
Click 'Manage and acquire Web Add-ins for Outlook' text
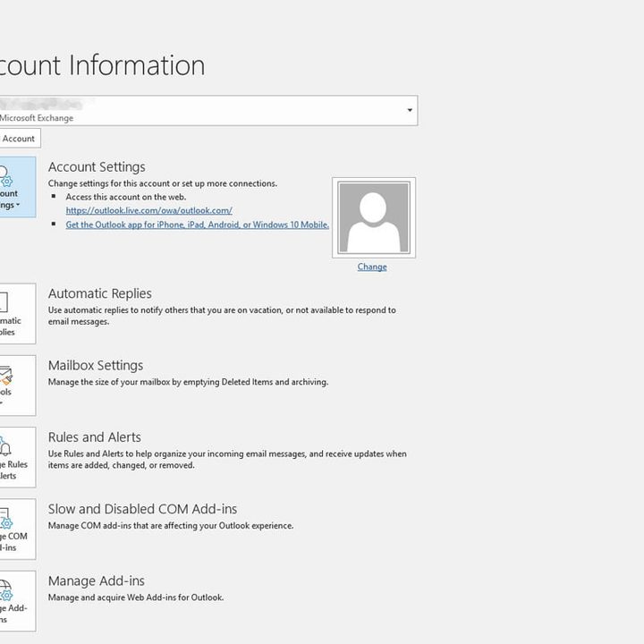[136, 597]
